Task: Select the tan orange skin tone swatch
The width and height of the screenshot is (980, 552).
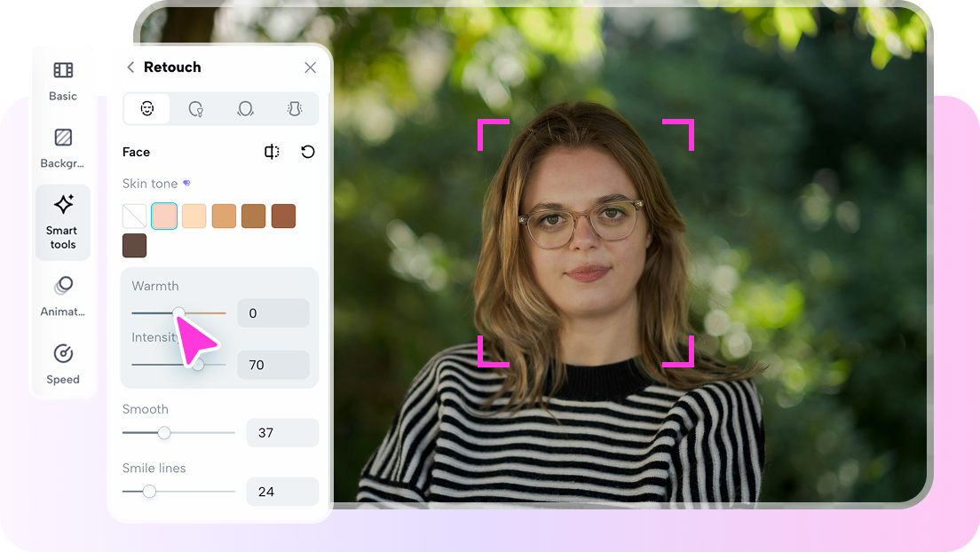Action: pyautogui.click(x=224, y=217)
